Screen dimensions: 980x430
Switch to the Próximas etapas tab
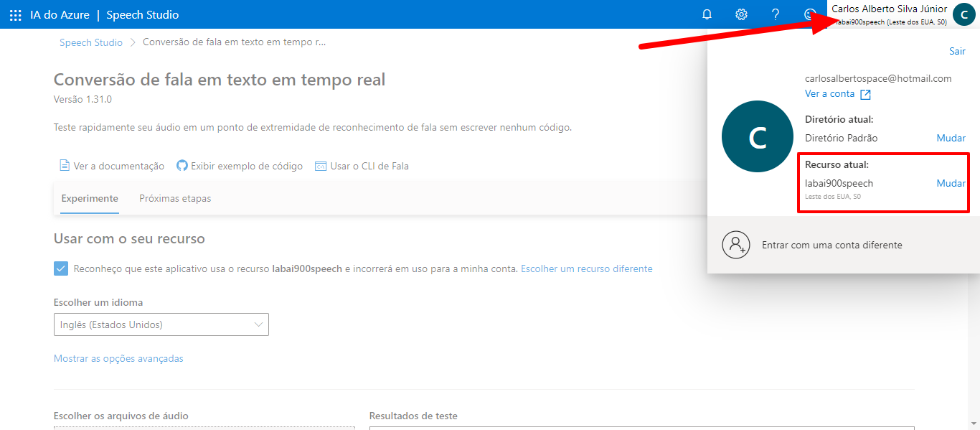[x=175, y=198]
